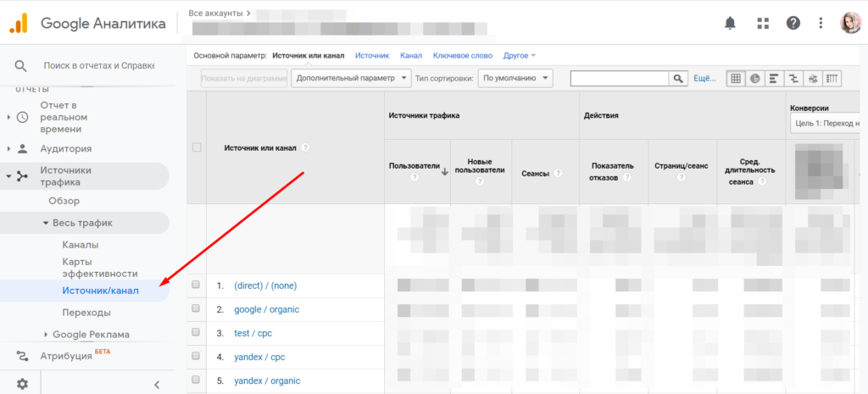Check the box for google / organic
Screen dimensions: 868x394
coord(196,309)
